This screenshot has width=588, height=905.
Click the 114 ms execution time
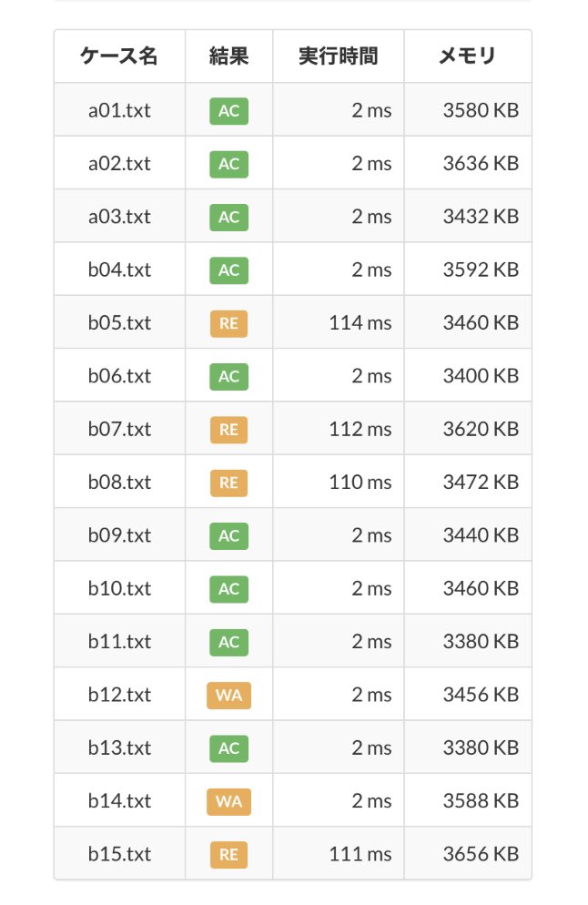point(360,322)
